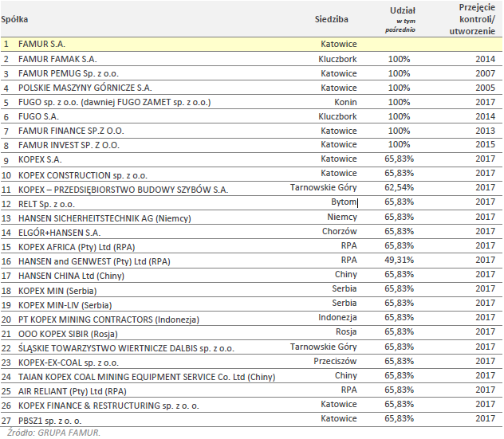
Task: Select the FAMUR S.A. company name
Action: pos(41,44)
